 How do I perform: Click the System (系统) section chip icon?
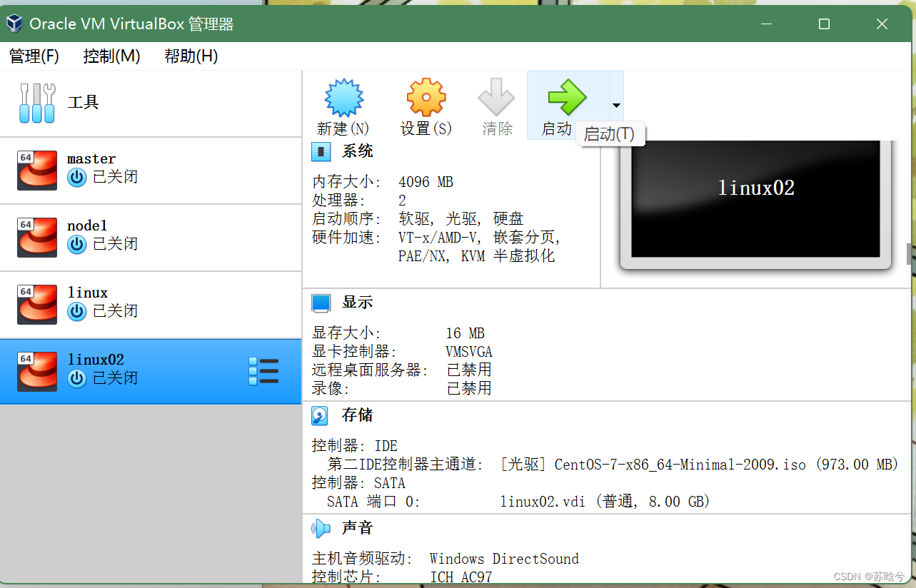[x=321, y=151]
